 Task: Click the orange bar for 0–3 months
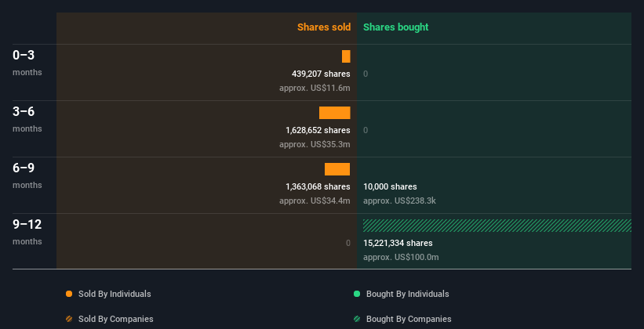(x=346, y=56)
